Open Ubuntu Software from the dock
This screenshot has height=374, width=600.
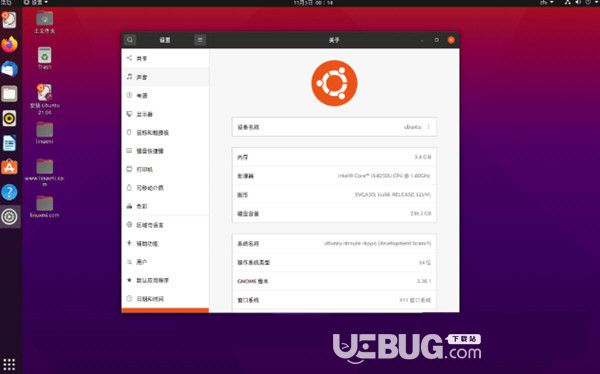[9, 167]
